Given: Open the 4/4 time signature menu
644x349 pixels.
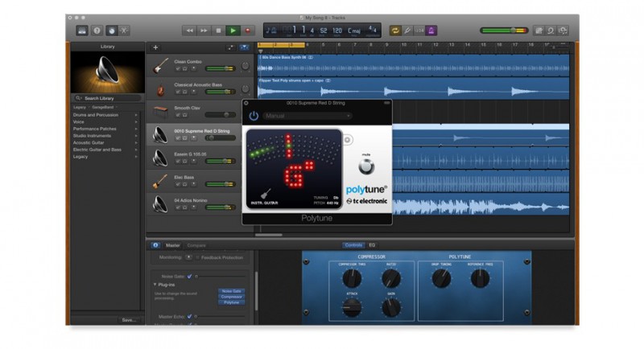Looking at the screenshot, I should 373,30.
